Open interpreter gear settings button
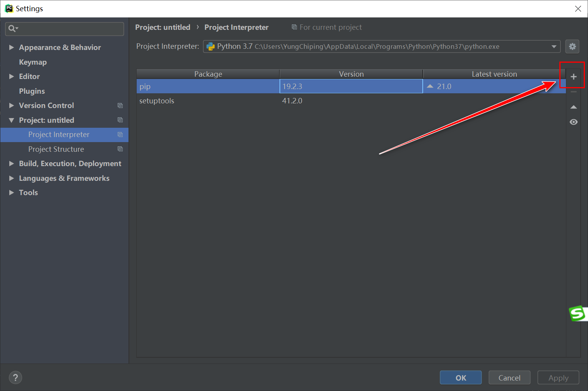Viewport: 588px width, 391px height. tap(572, 46)
